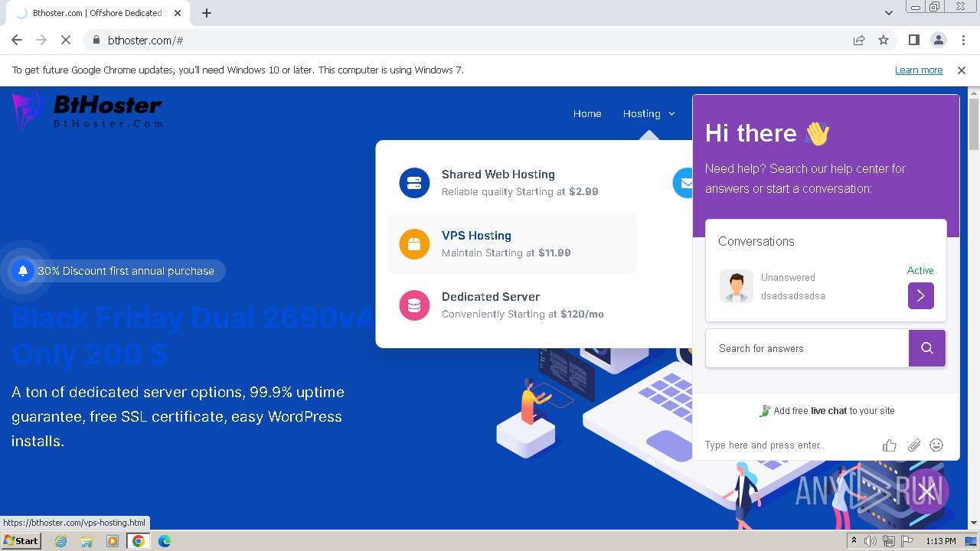Expand the Hosting menu chevron
The height and width of the screenshot is (551, 980).
click(672, 113)
